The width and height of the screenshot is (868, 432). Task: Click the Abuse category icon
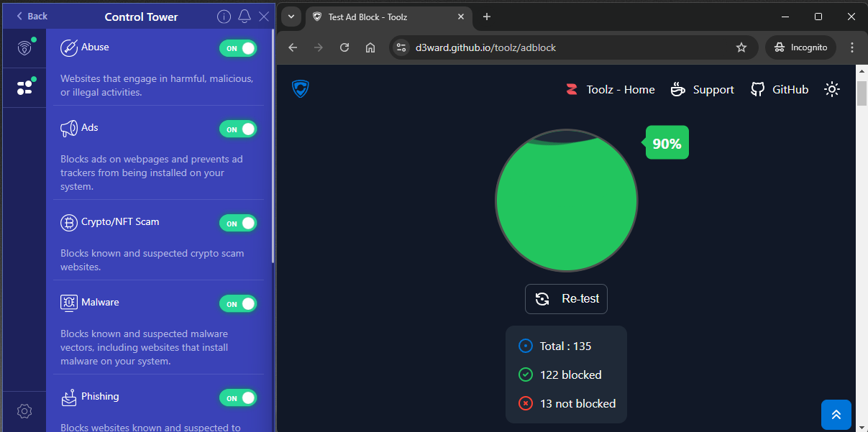pyautogui.click(x=69, y=47)
